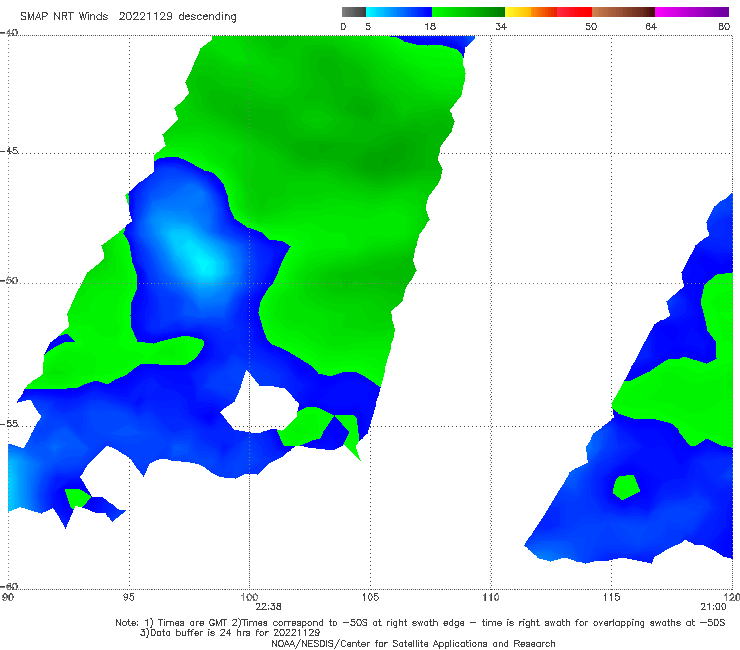Click the color bar label '5'
740x650 pixels.
tap(368, 26)
